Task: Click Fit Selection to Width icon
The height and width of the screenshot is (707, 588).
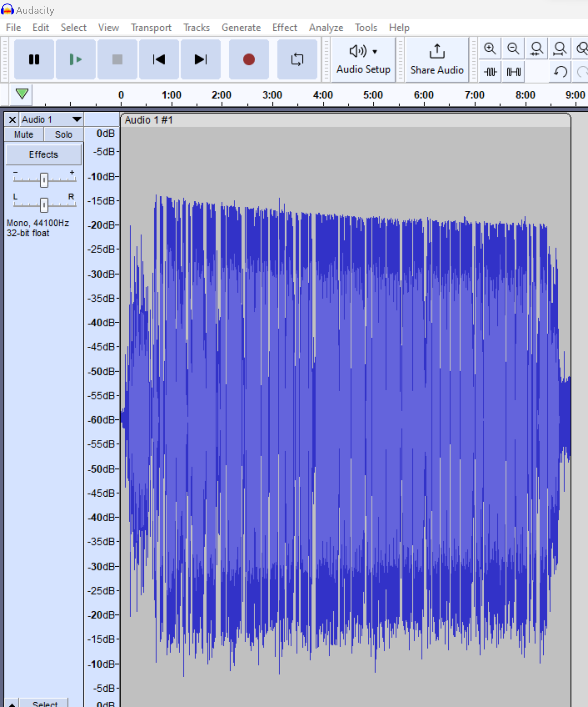Action: 536,48
